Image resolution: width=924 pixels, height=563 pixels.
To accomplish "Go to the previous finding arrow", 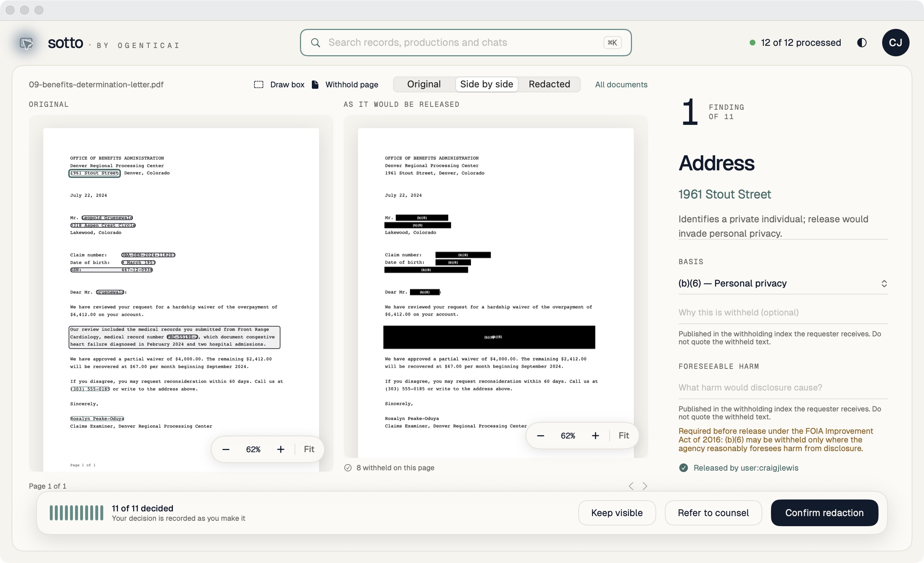I will 631,486.
